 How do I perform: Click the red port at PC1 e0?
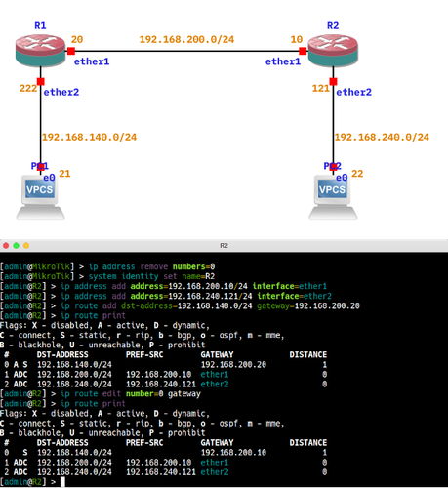[40, 167]
